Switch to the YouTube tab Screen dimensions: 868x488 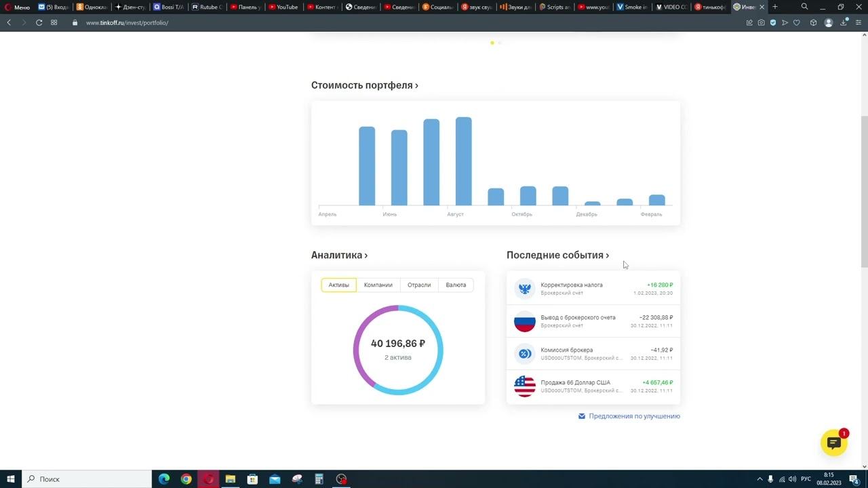coord(283,7)
